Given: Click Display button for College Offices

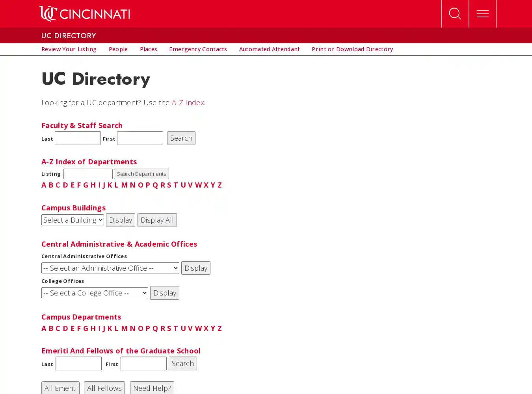Looking at the screenshot, I should [x=165, y=293].
